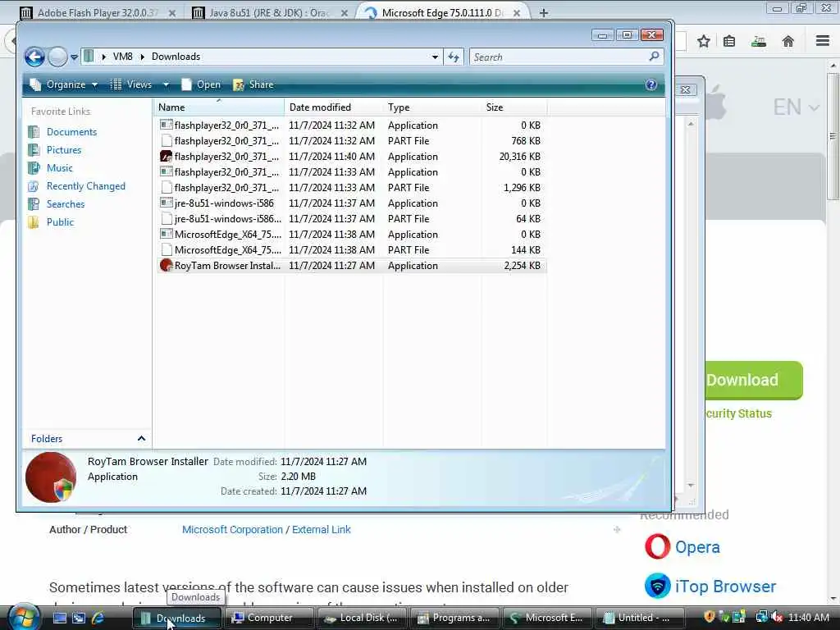Open Recently Changed favorite link

point(85,186)
